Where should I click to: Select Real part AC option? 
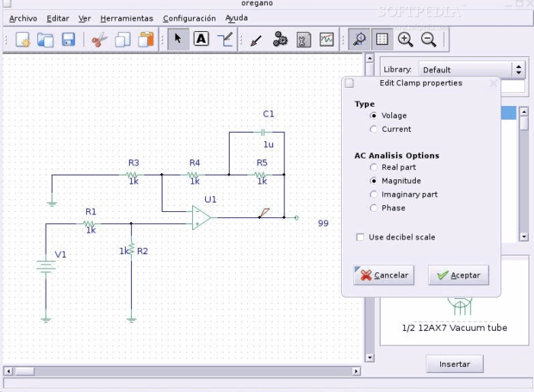pyautogui.click(x=374, y=167)
